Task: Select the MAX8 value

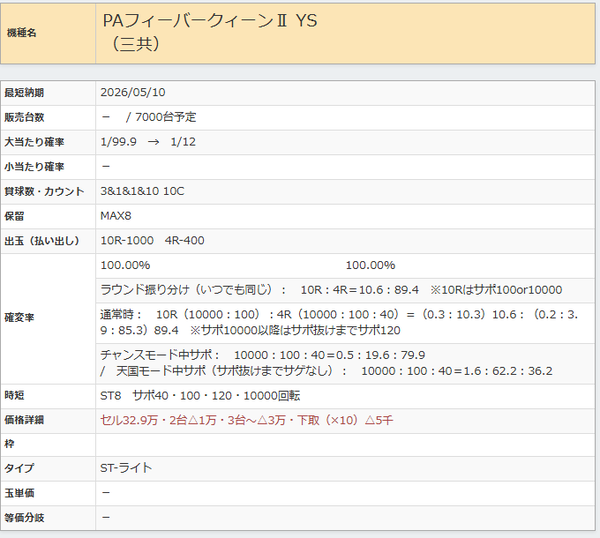Action: point(116,216)
